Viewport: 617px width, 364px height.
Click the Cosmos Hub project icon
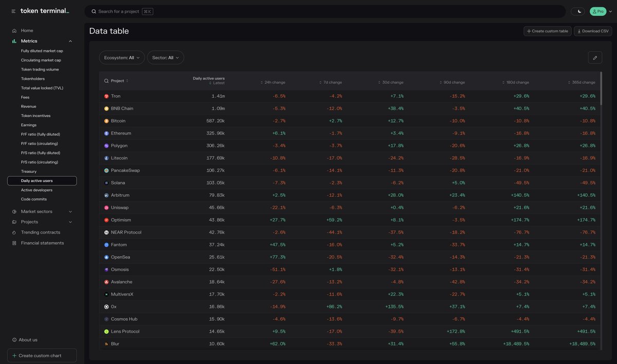[x=106, y=319]
